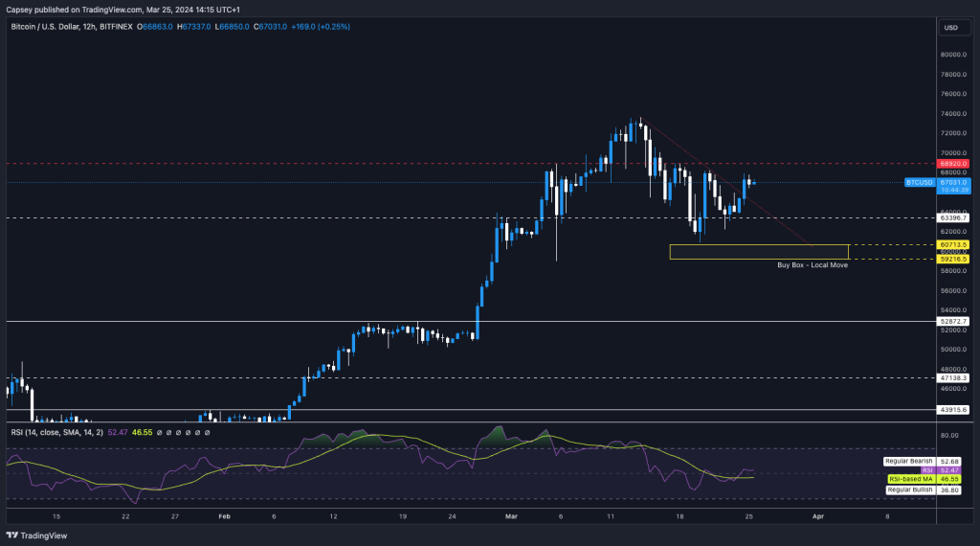Image resolution: width=980 pixels, height=546 pixels.
Task: Click the 80000.0 price axis tick
Action: pos(954,55)
